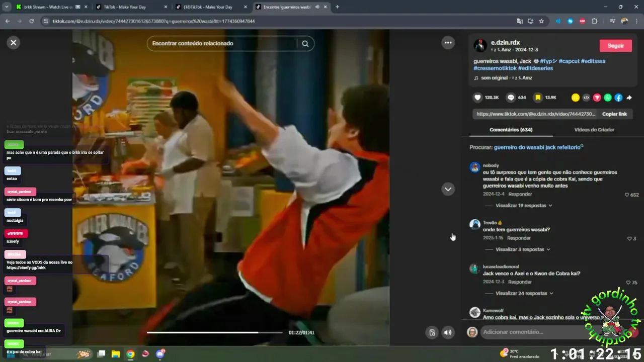Open comments via the speech bubble icon
Image resolution: width=644 pixels, height=362 pixels.
pyautogui.click(x=511, y=98)
